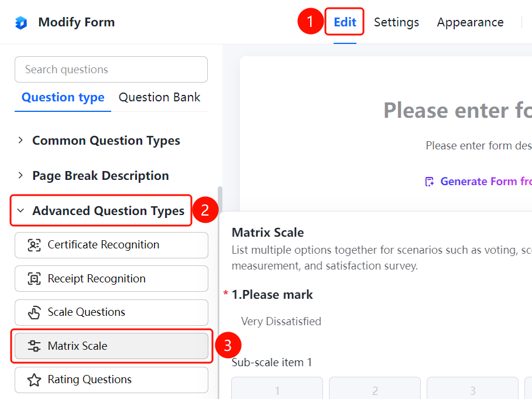
Task: Select rating 1 for Sub-scale item 1
Action: tap(277, 388)
